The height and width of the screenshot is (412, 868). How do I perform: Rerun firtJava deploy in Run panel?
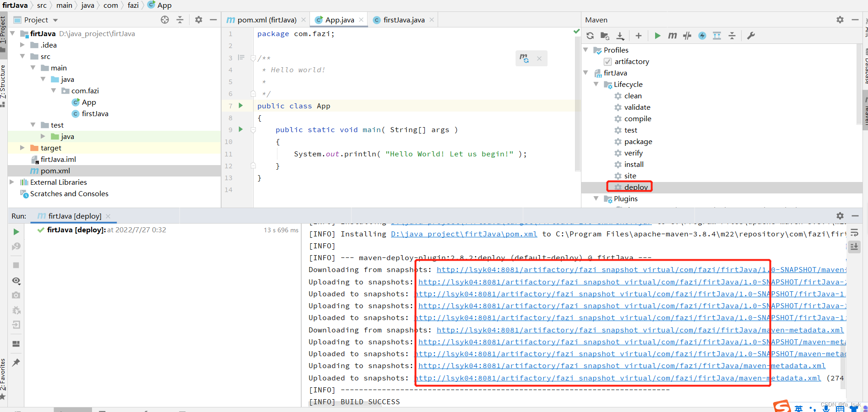16,232
